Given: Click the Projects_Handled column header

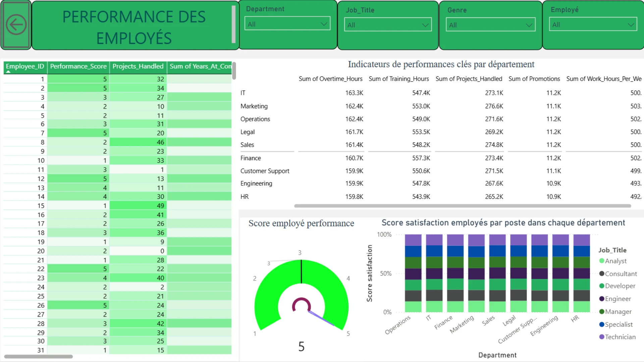Looking at the screenshot, I should click(x=138, y=66).
